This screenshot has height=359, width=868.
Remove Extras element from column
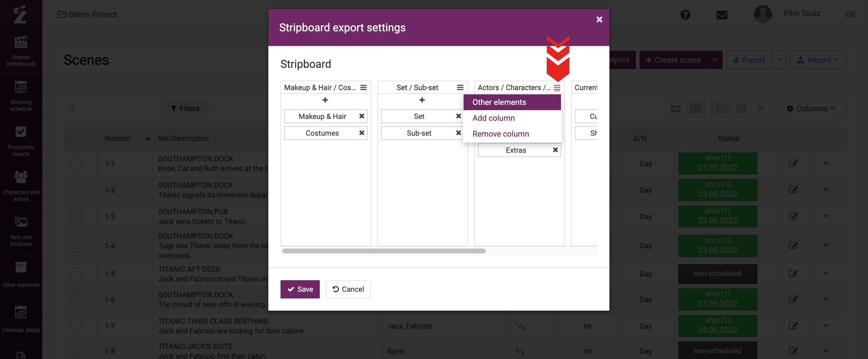pyautogui.click(x=555, y=150)
